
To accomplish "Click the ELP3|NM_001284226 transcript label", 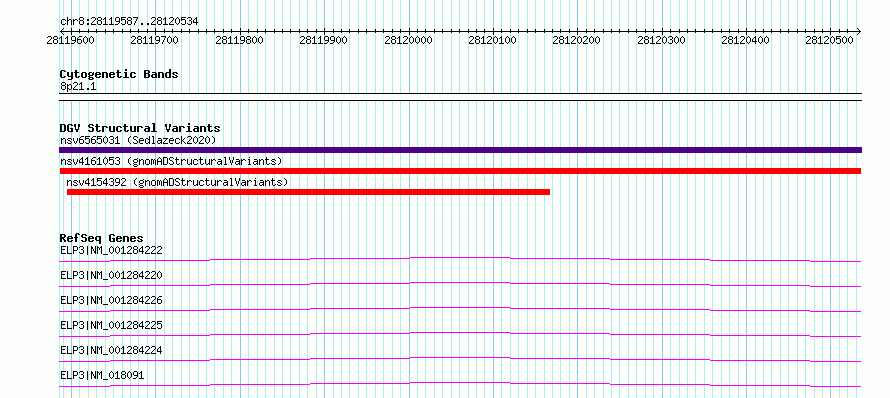I will point(111,300).
